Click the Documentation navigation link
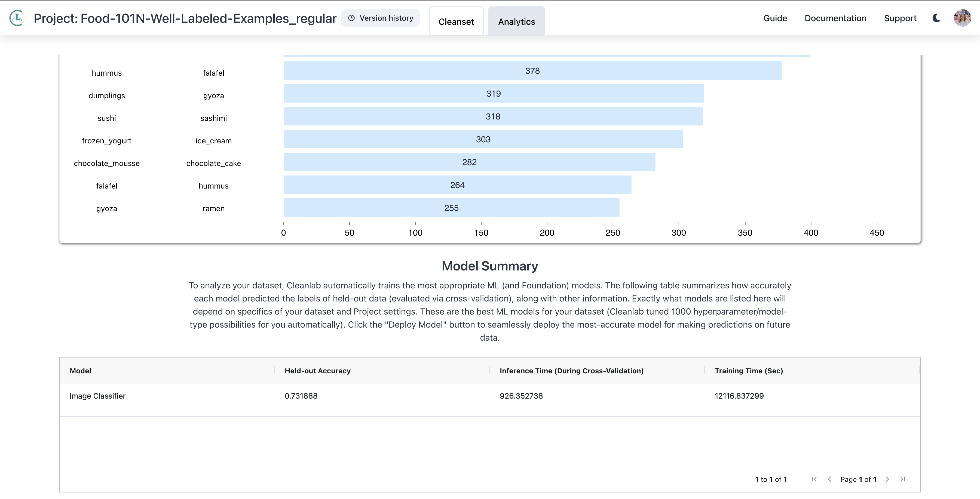This screenshot has height=499, width=980. [x=835, y=18]
